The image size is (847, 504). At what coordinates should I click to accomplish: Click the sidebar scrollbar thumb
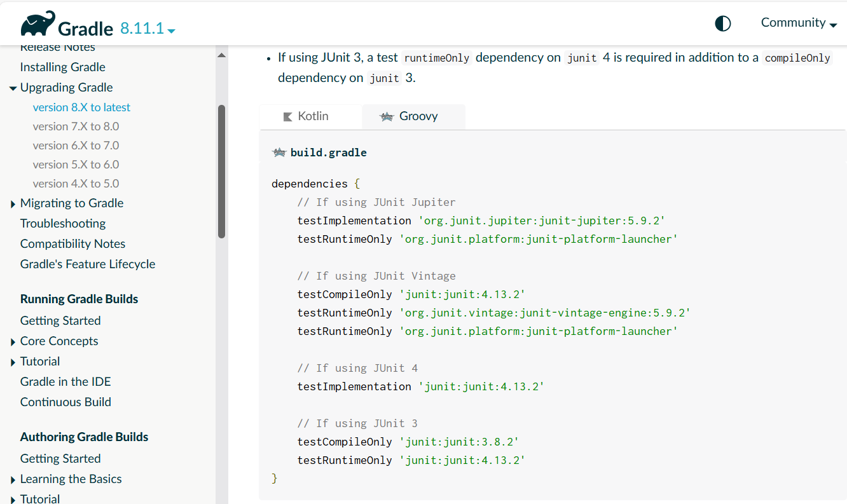(x=221, y=172)
